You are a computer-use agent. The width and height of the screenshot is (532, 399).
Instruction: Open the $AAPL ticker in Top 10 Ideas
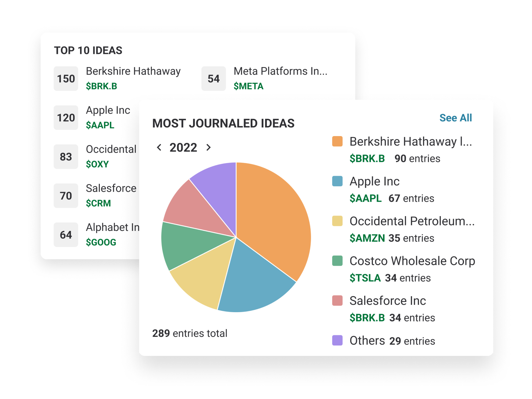coord(100,125)
